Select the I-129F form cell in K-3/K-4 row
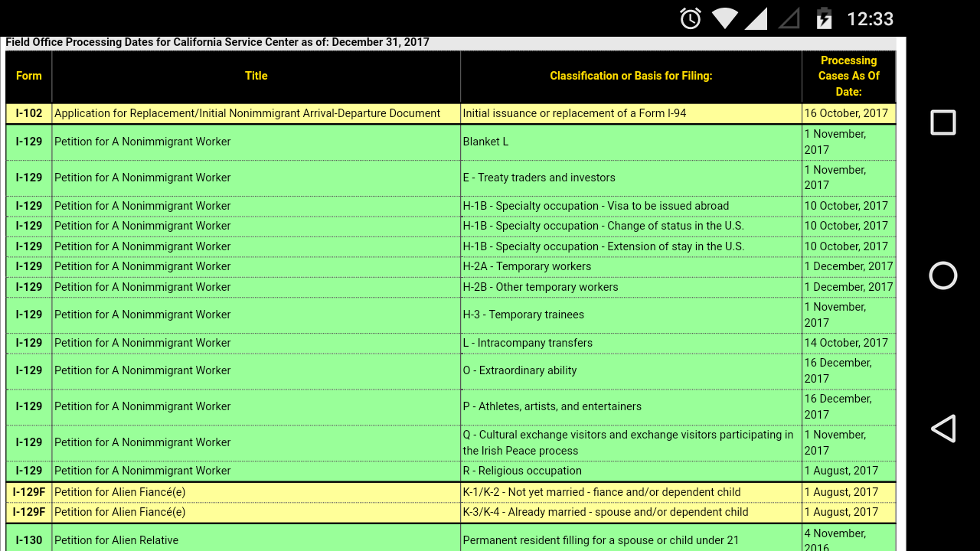Screen dimensions: 980x551 29,512
